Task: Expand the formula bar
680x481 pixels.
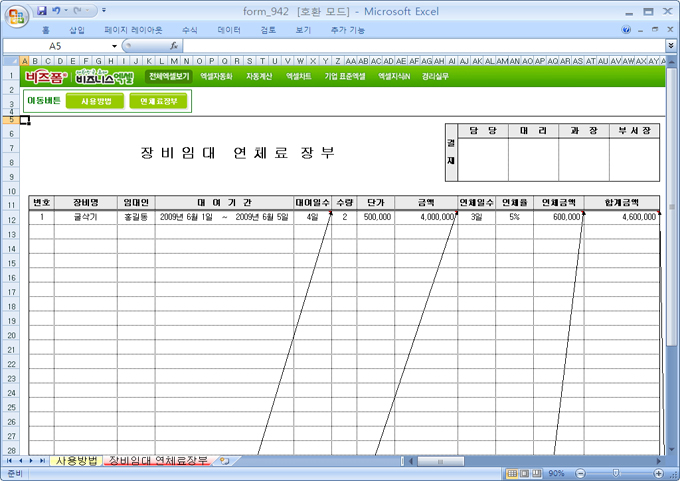Action: 670,46
